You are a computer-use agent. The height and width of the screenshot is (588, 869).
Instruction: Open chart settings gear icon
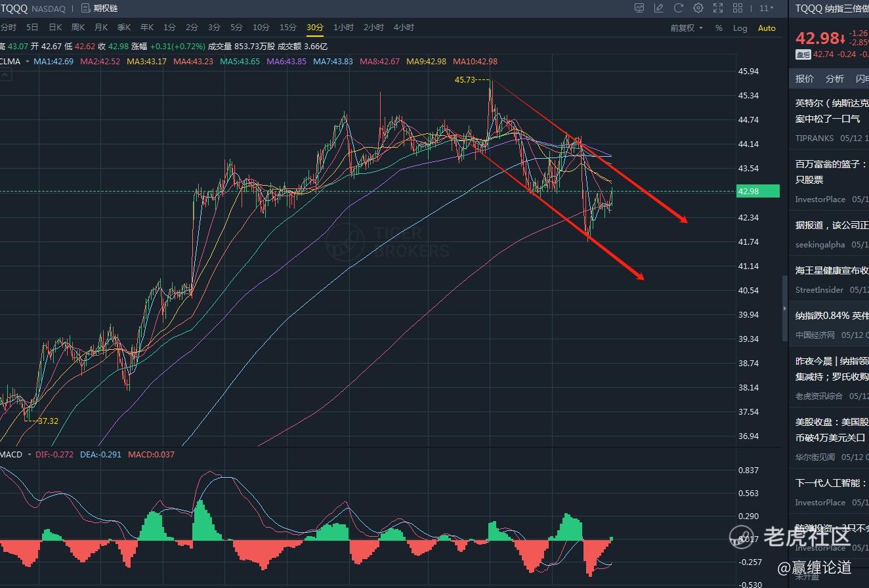tap(698, 9)
